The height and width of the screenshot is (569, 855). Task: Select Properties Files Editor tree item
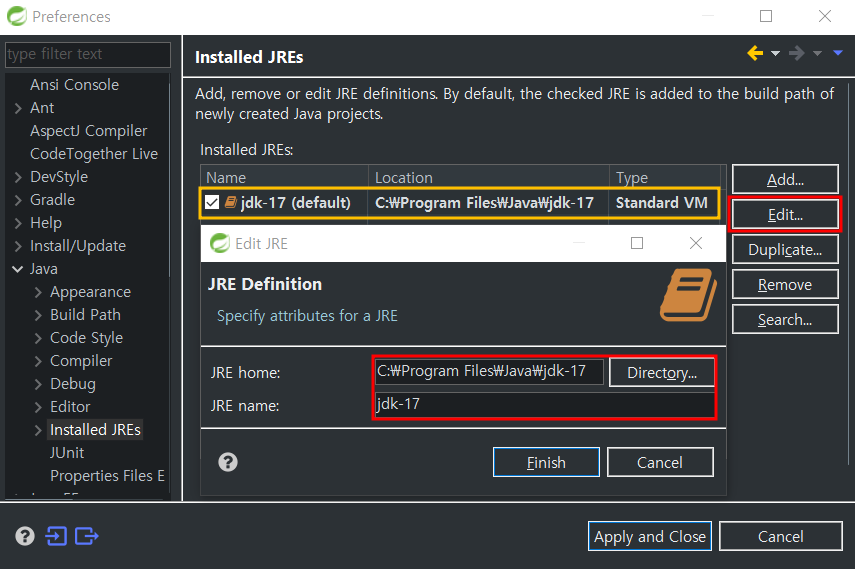tap(107, 476)
